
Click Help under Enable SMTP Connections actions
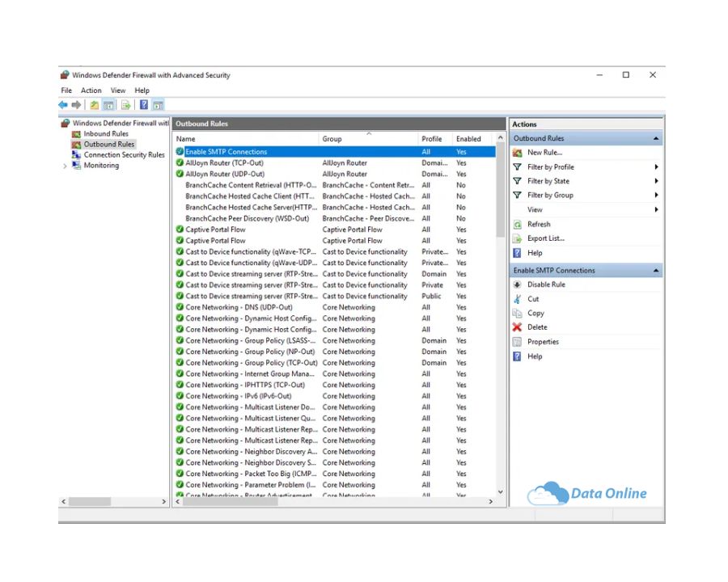click(535, 356)
